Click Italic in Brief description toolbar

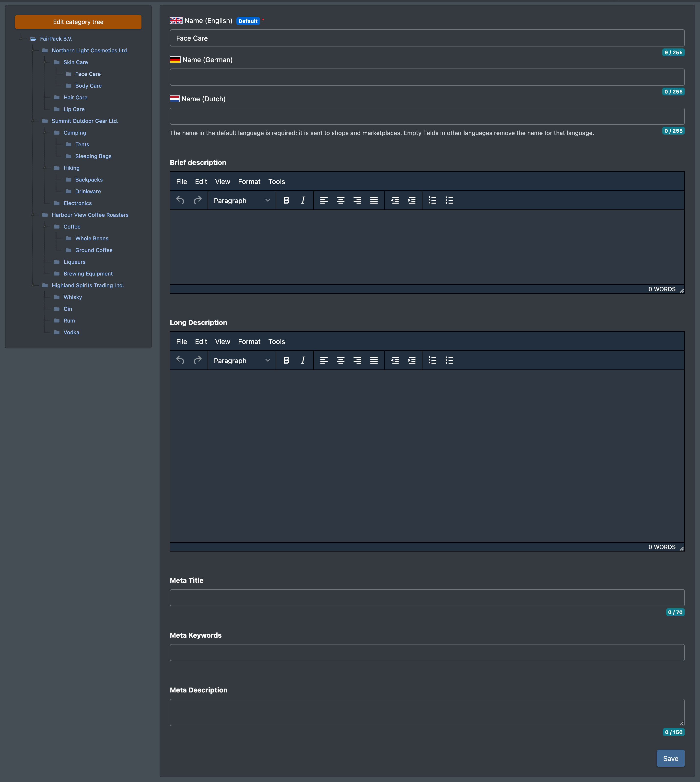click(303, 200)
